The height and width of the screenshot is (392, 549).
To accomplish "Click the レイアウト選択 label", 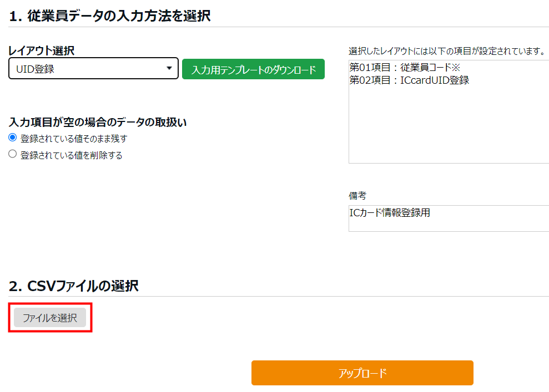I will [x=41, y=50].
